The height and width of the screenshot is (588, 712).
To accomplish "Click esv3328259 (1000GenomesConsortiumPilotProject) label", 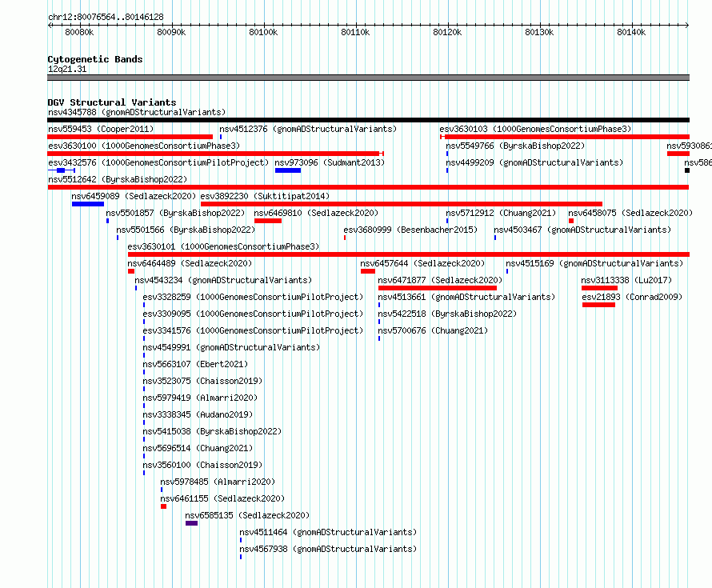I will click(254, 297).
